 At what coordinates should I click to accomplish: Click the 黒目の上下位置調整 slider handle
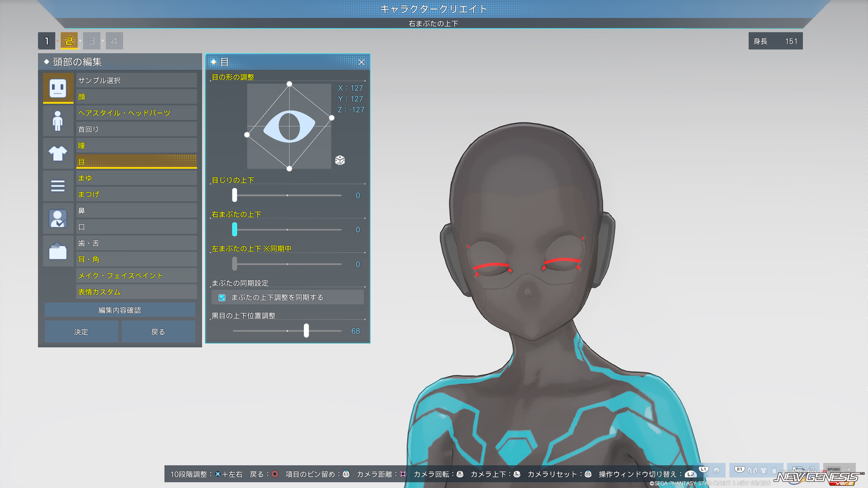pos(306,331)
